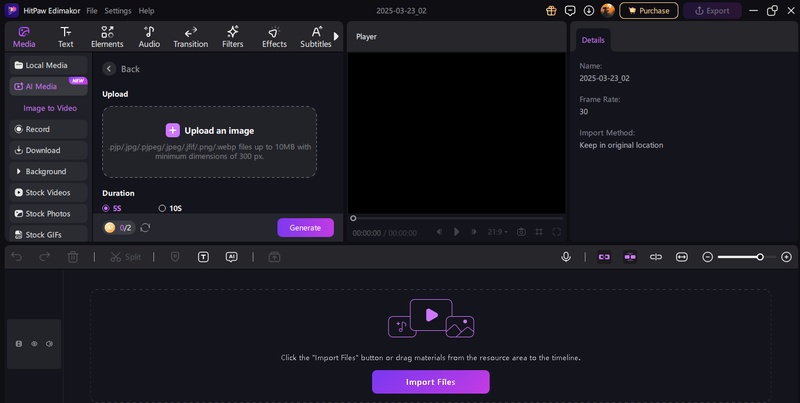Click the text tool icon in timeline toolbar

point(203,257)
